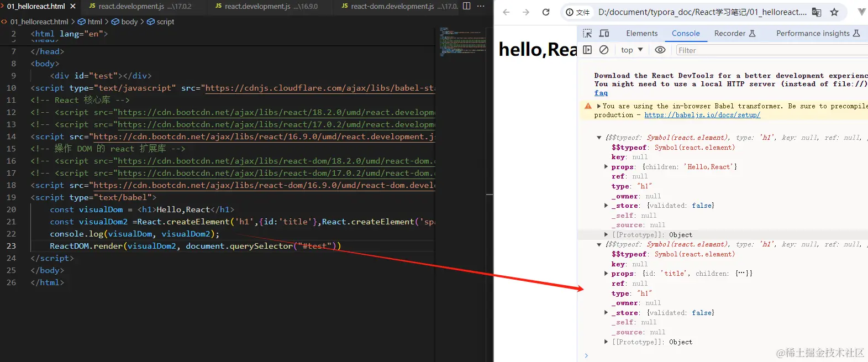Click 'React.createElement' on line 21
The image size is (868, 362).
point(183,222)
